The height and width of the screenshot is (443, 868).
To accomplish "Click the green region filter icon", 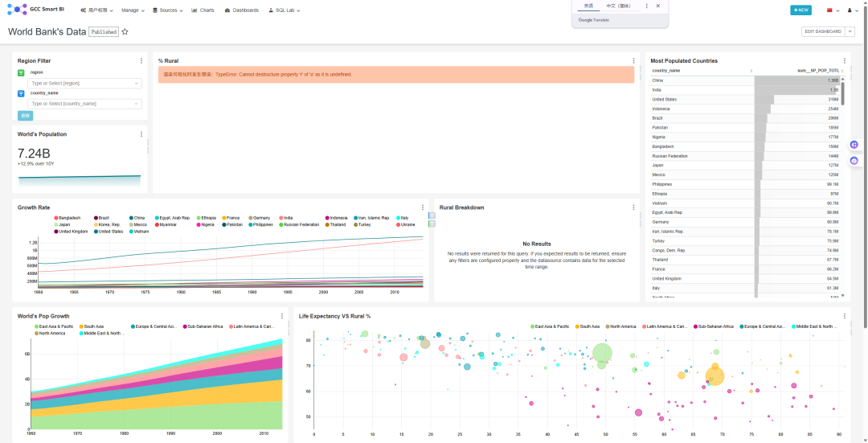I will click(21, 72).
